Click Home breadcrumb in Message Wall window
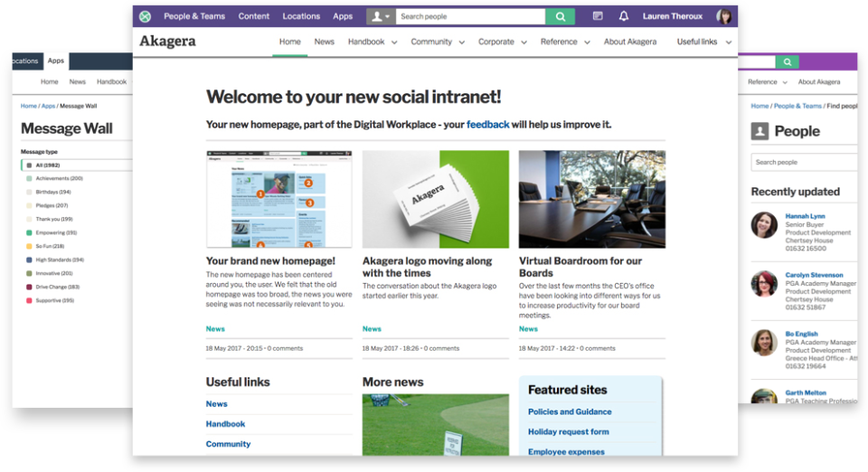868x472 pixels. [29, 106]
